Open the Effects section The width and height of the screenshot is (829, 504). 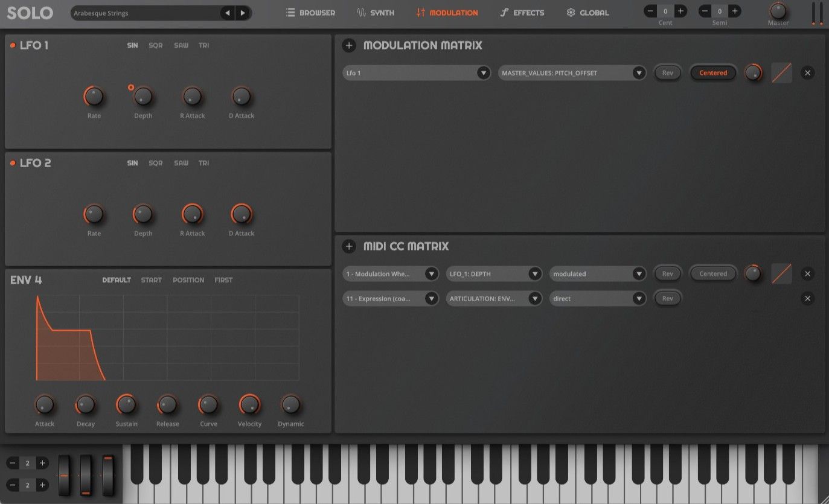[x=521, y=12]
